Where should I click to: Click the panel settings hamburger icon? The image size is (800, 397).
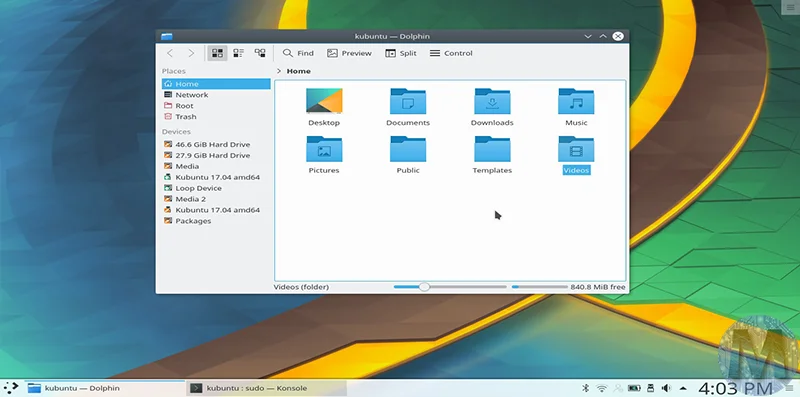click(x=789, y=388)
